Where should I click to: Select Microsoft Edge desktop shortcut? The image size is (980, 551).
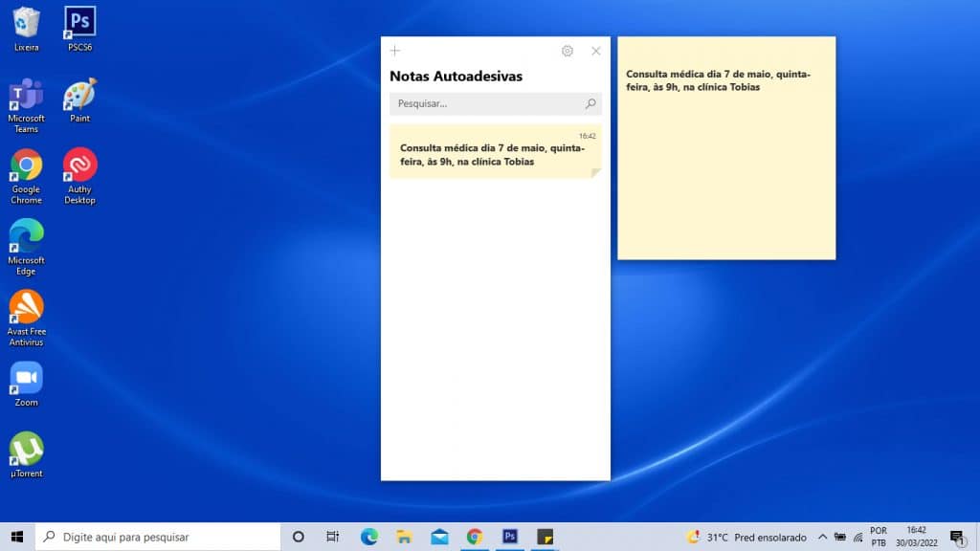pos(26,248)
